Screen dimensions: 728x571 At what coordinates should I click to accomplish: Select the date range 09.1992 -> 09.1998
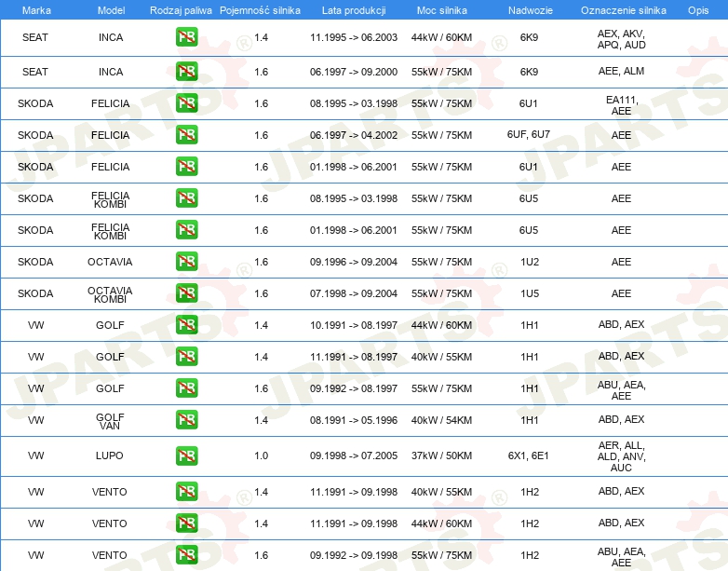[x=354, y=555]
